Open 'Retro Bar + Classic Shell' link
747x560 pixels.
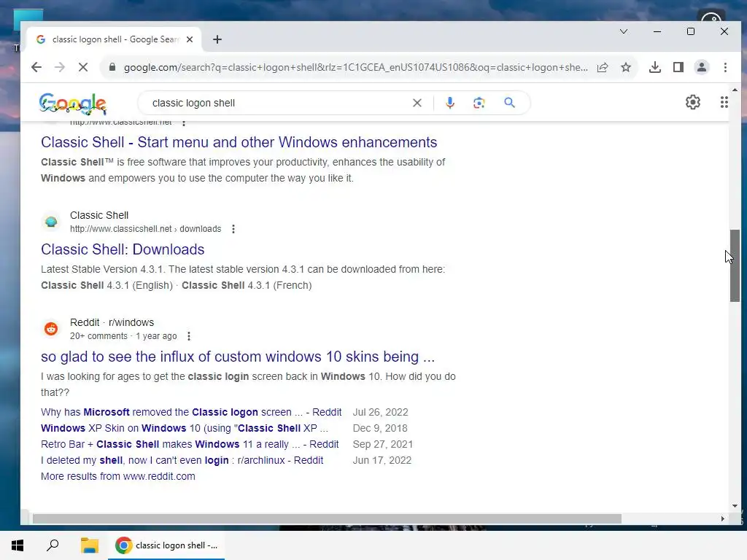coord(190,444)
